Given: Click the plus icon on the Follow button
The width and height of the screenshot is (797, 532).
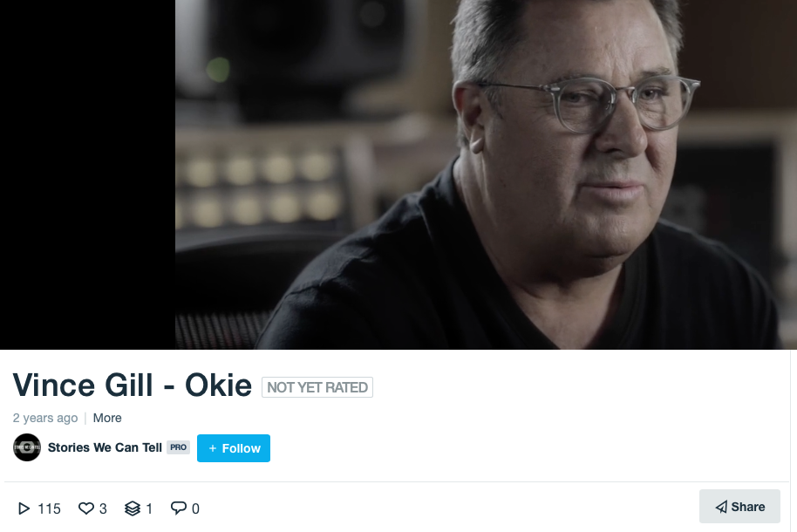Looking at the screenshot, I should pyautogui.click(x=213, y=448).
